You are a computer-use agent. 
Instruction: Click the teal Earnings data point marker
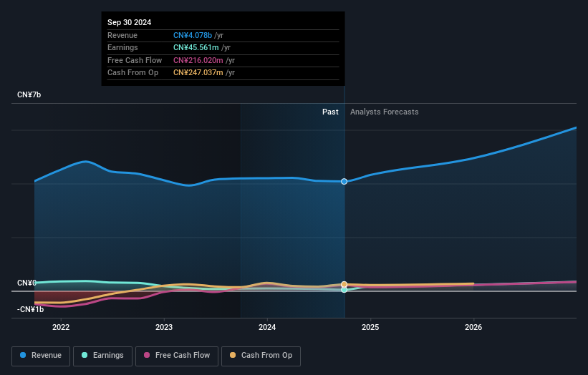click(x=344, y=290)
